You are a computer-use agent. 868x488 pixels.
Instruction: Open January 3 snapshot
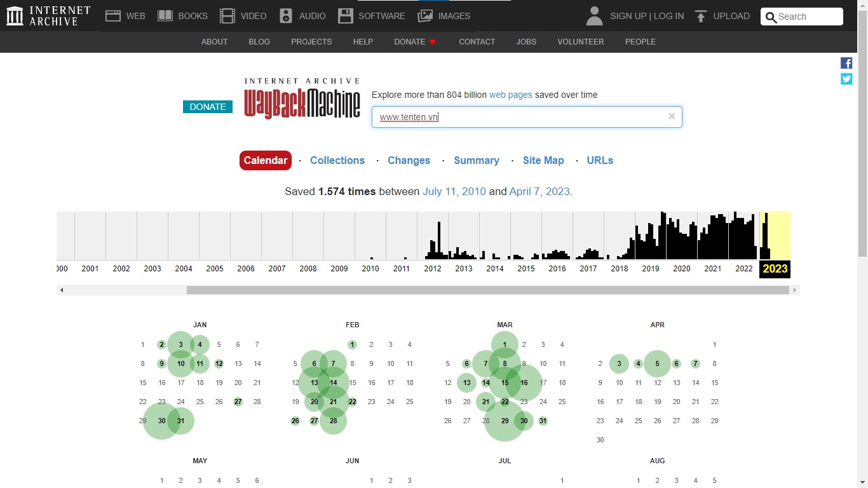pos(180,345)
